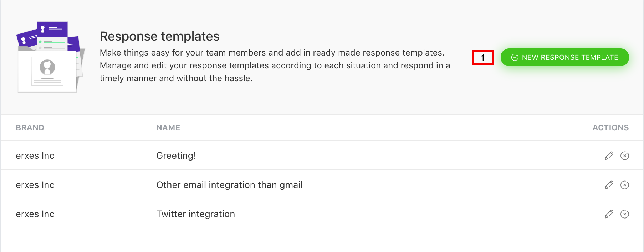Remove the Other email integration template
Screen dimensions: 644x252
(x=625, y=185)
